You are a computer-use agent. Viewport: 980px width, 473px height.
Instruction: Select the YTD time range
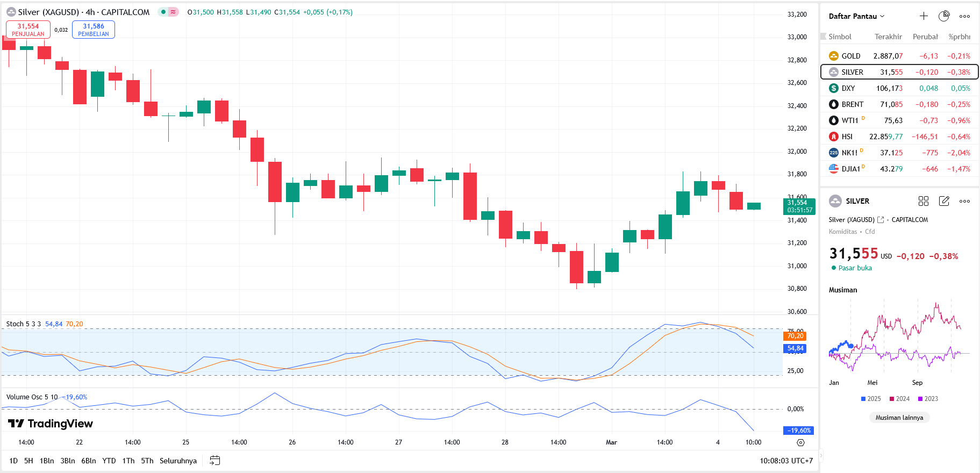[109, 461]
